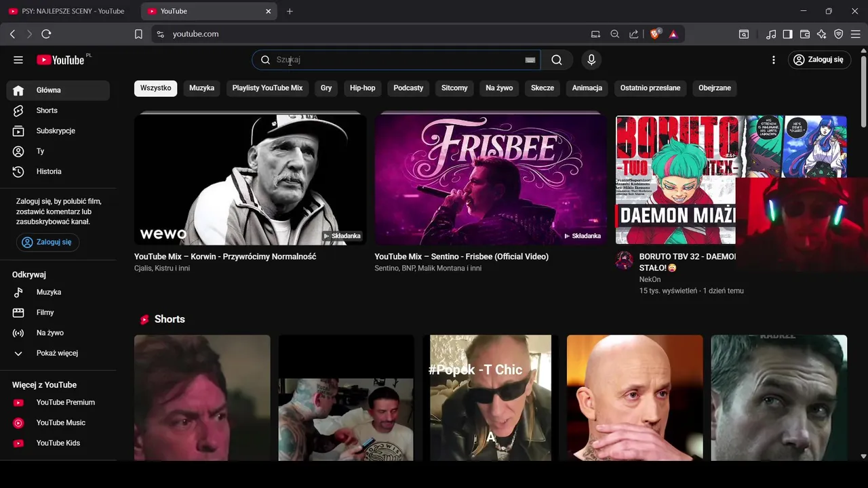The height and width of the screenshot is (488, 868).
Task: Click the youtube.com address bar
Action: click(x=373, y=34)
